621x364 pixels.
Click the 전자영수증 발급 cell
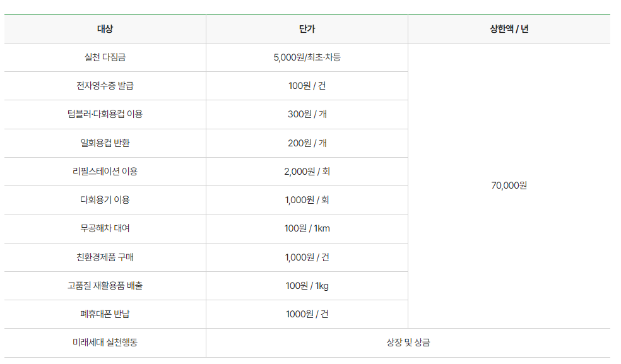coord(105,86)
